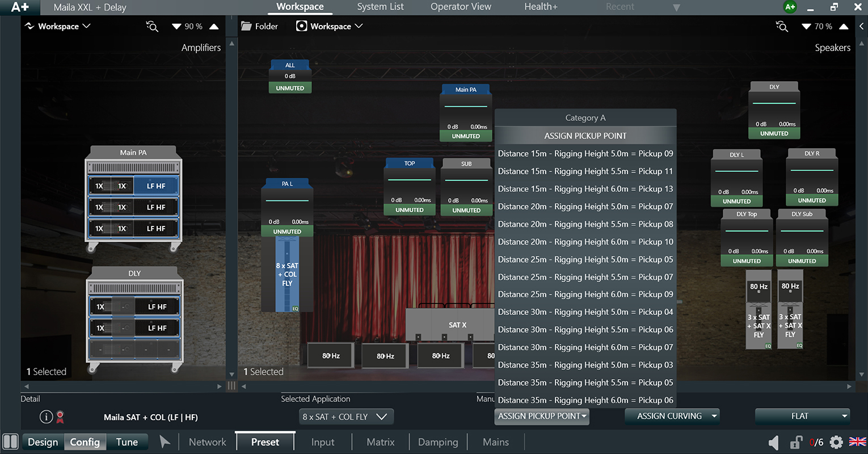Viewport: 868px width, 454px height.
Task: Click the UK flag language icon
Action: click(857, 442)
